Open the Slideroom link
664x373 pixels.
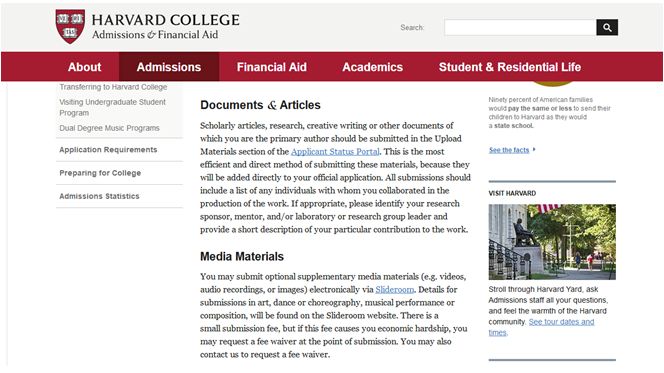(394, 290)
